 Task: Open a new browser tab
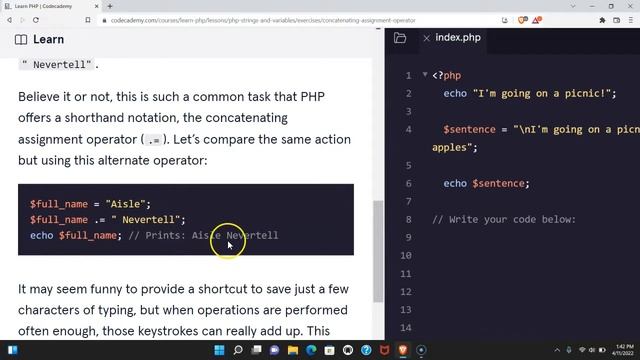[110, 6]
